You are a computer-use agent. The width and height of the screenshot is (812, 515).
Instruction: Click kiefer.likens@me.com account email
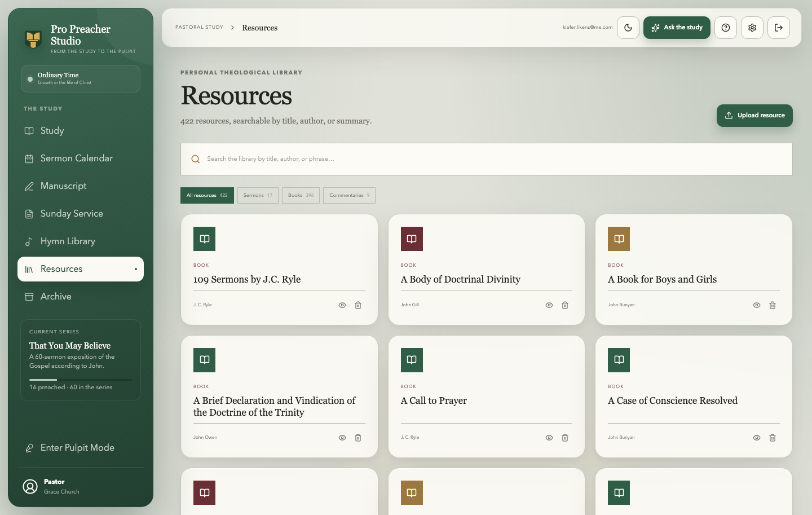(x=588, y=27)
